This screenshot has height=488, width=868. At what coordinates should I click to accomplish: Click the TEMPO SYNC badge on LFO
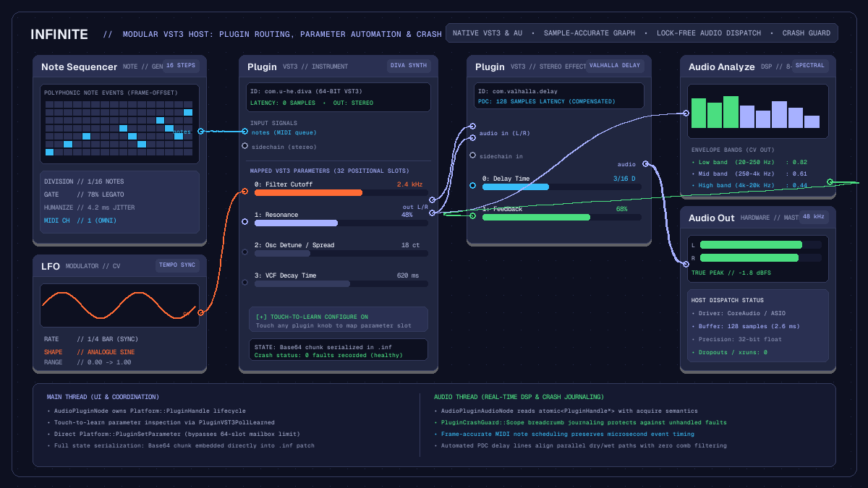[x=176, y=265]
